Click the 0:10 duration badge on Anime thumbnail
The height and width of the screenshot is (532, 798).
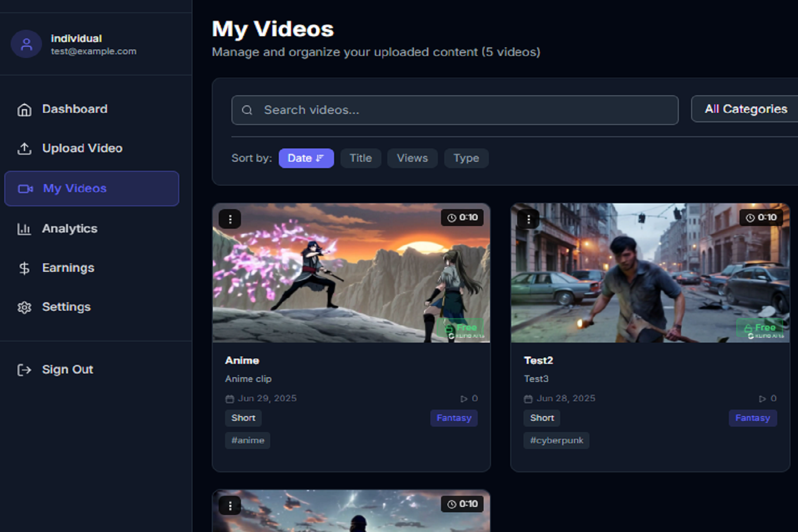(x=462, y=218)
